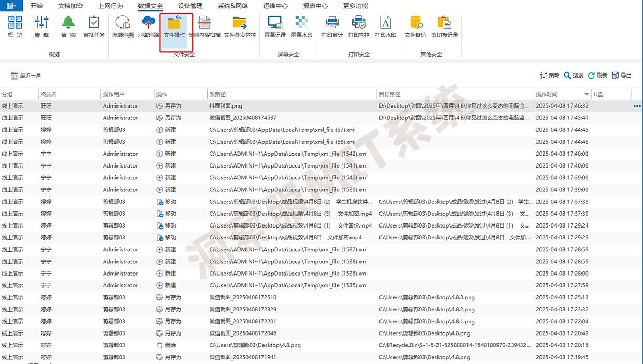Open the 策略 policy icon in ribbon
Viewport: 643px width, 364px height.
[42, 26]
